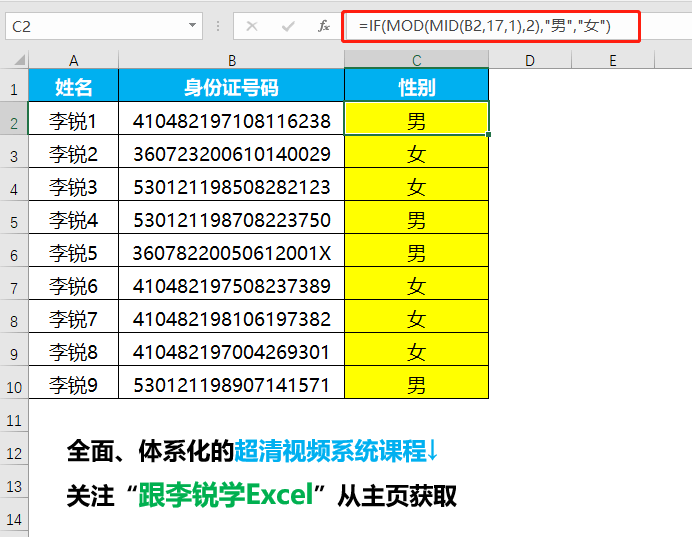This screenshot has height=537, width=692.
Task: Select gender cell in 李锐5 row
Action: pos(417,251)
